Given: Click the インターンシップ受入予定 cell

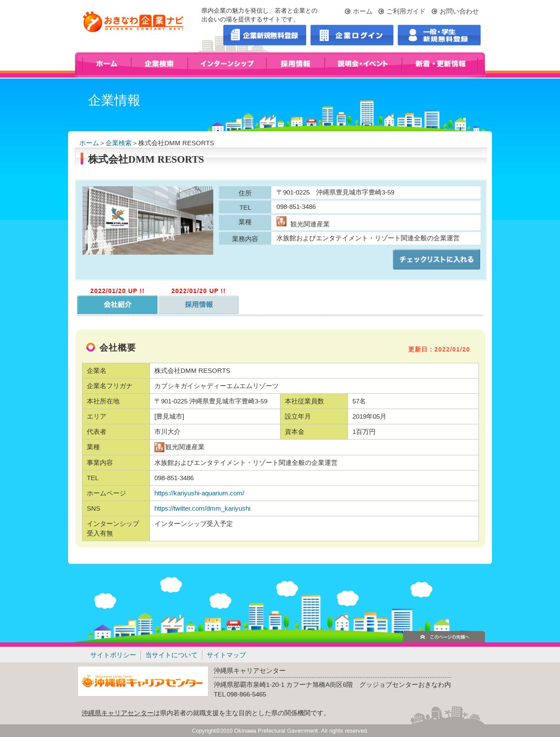Looking at the screenshot, I should click(314, 529).
